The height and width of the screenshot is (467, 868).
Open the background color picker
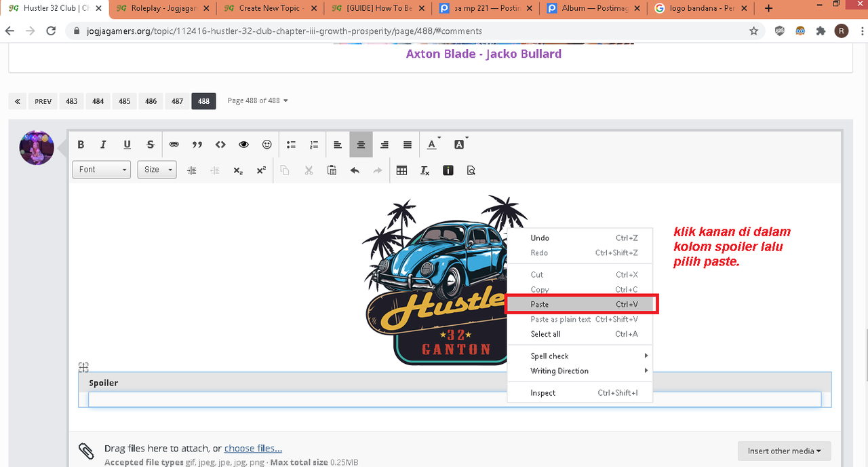[x=460, y=145]
